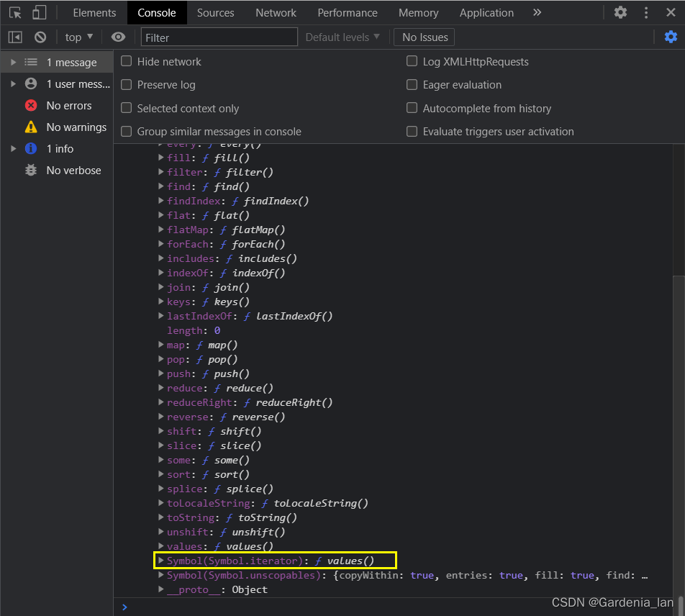Click the Filter input field

tap(219, 37)
